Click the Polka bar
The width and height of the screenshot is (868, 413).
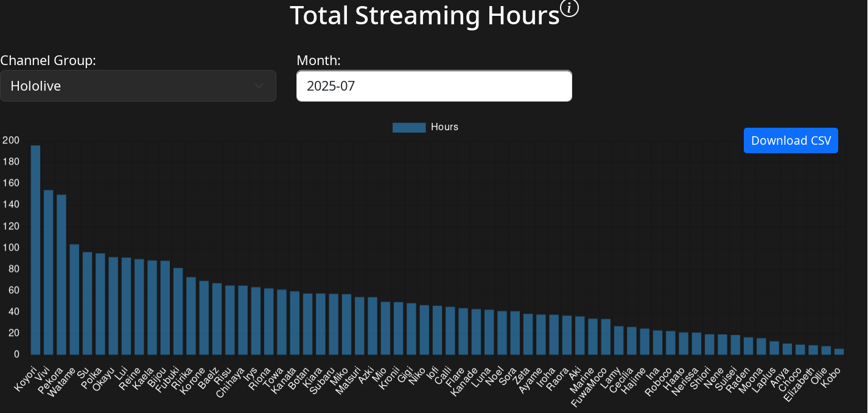pos(100,304)
